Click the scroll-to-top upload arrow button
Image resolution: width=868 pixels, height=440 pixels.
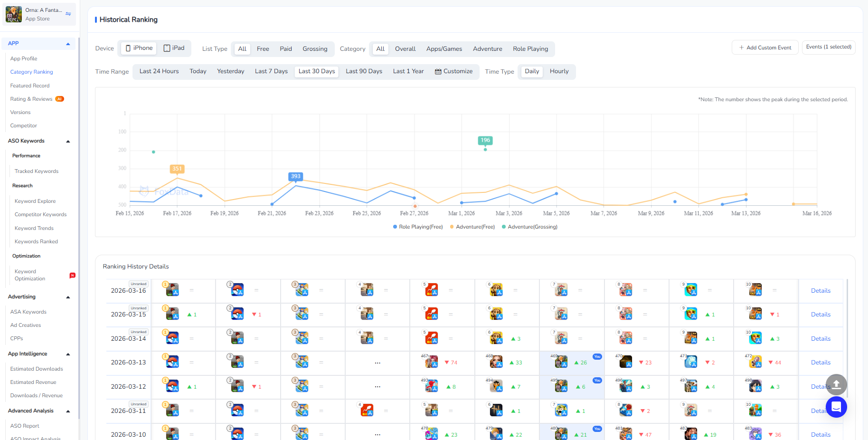point(836,384)
